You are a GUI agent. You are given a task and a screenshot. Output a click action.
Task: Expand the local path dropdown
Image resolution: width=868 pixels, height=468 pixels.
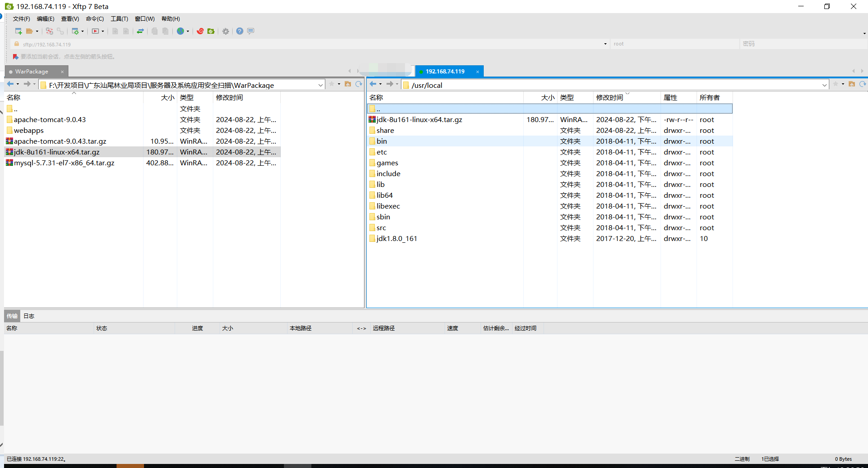320,85
